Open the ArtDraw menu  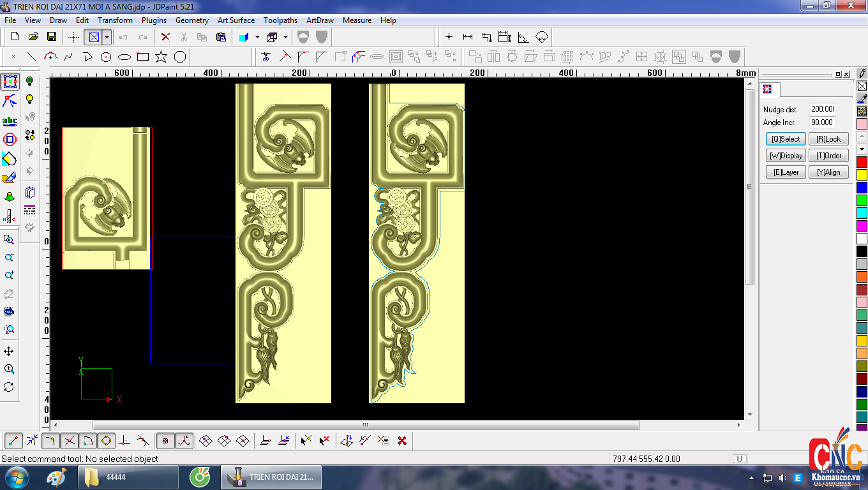click(x=320, y=20)
